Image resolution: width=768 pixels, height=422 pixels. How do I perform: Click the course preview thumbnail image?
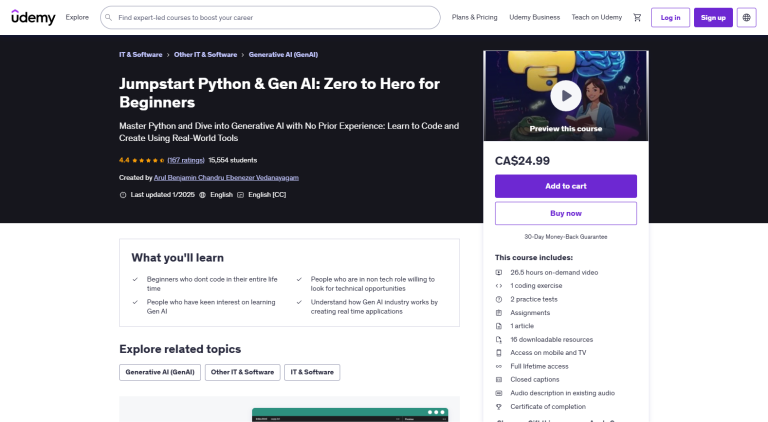(x=566, y=95)
